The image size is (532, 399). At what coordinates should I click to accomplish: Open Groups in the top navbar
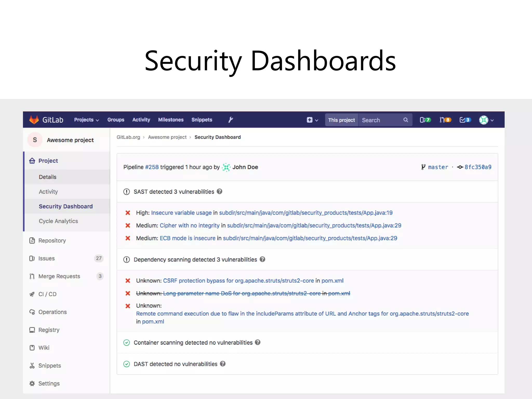(x=116, y=120)
